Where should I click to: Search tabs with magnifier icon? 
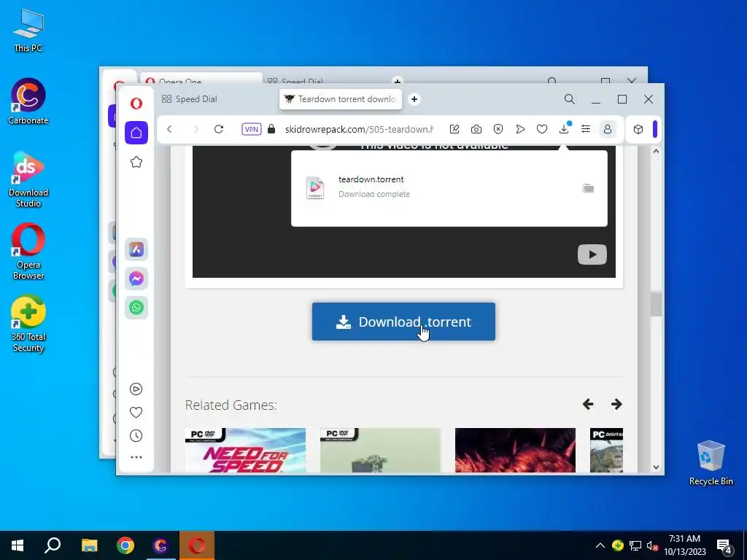point(569,99)
